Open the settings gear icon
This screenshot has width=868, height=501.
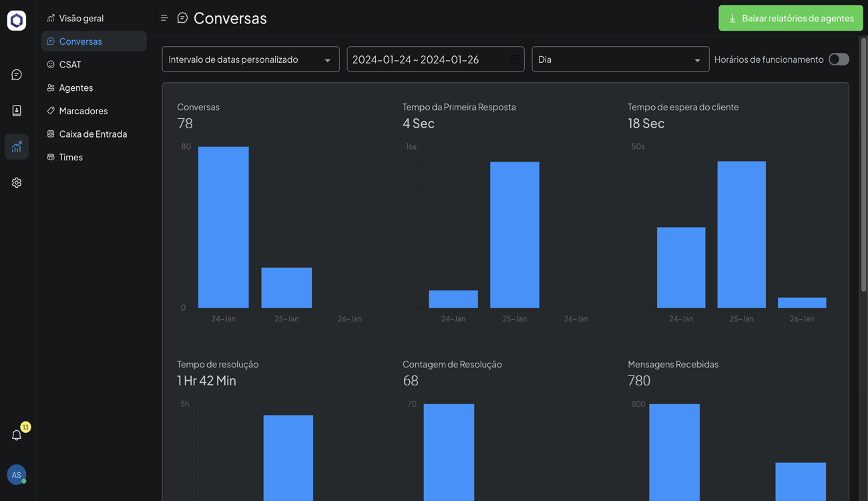pos(17,182)
